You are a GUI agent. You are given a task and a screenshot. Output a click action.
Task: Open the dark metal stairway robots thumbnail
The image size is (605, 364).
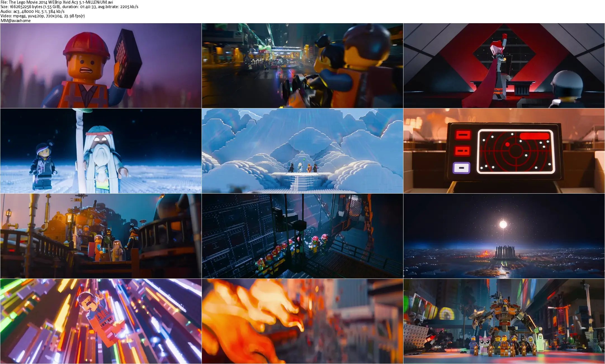coord(302,236)
